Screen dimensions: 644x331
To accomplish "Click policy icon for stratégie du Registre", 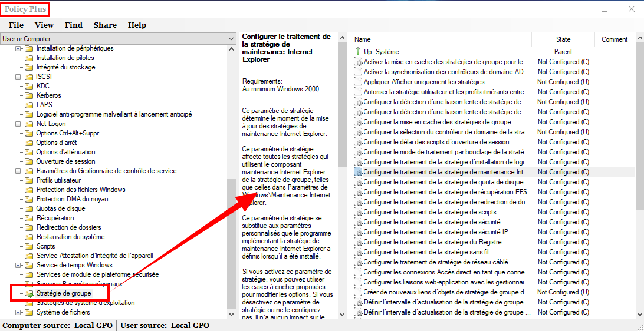I will [x=359, y=242].
